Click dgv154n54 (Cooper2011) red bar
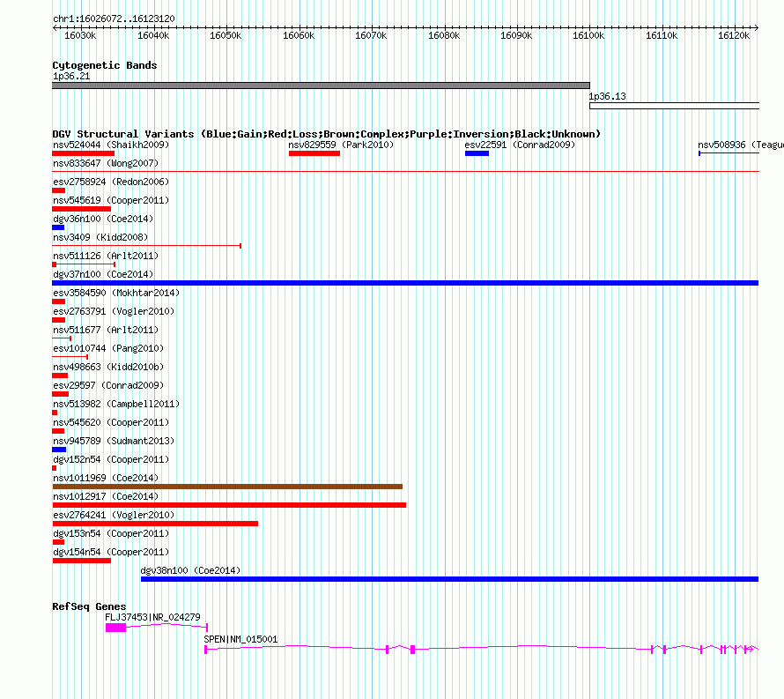This screenshot has height=699, width=784. [82, 561]
